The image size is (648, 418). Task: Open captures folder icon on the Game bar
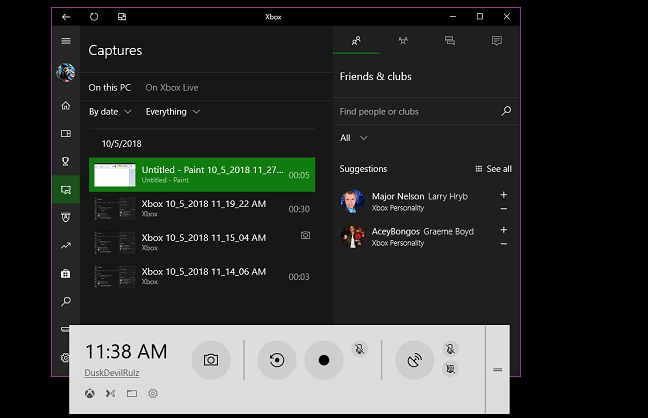point(132,394)
